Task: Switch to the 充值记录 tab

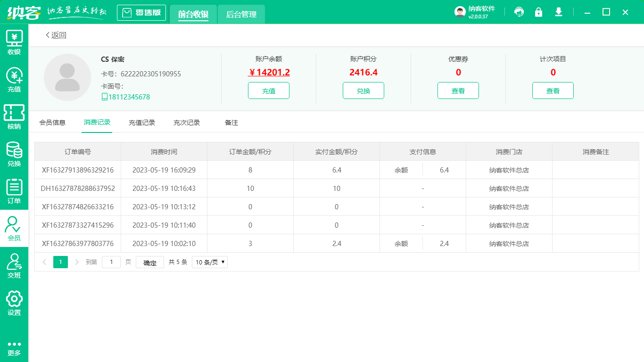Action: [x=142, y=123]
